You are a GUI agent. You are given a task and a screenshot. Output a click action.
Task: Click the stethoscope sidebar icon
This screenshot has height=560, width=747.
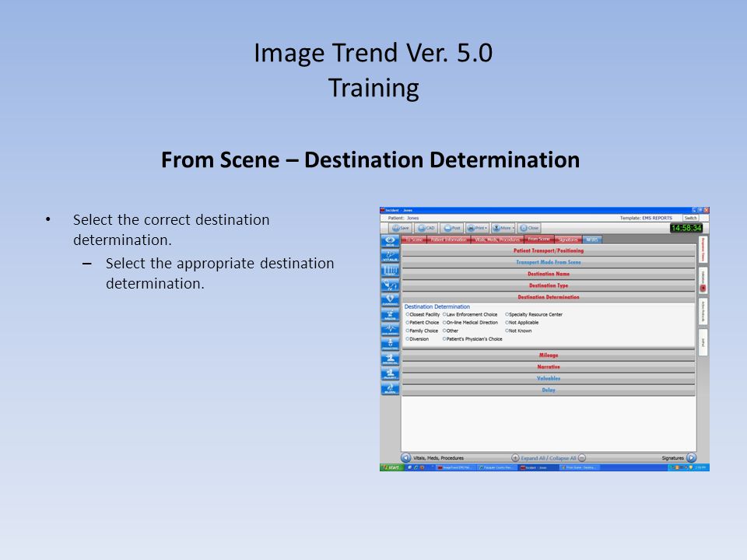pos(390,285)
